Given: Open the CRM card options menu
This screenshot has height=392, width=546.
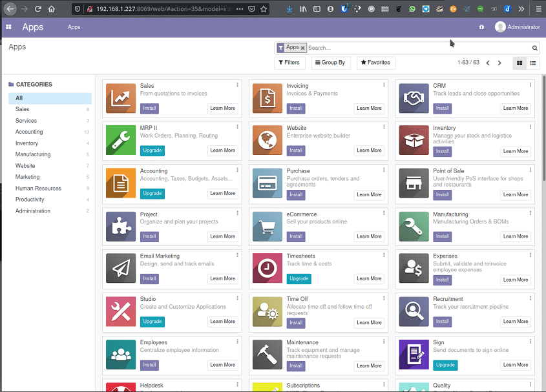Looking at the screenshot, I should (x=530, y=85).
